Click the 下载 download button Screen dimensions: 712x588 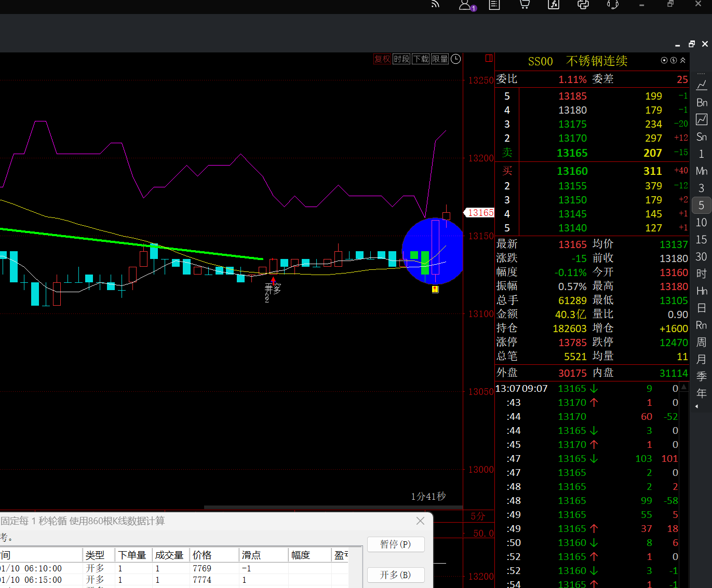point(421,59)
